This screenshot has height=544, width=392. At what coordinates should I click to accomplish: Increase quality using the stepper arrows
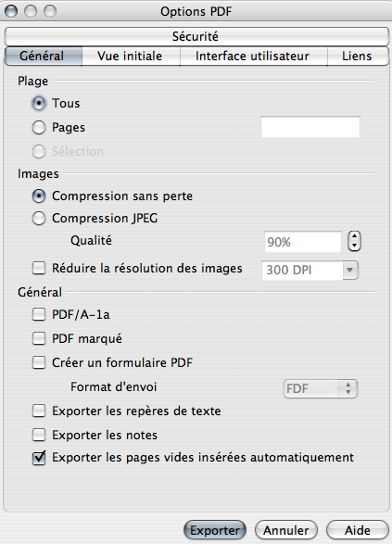pos(354,236)
